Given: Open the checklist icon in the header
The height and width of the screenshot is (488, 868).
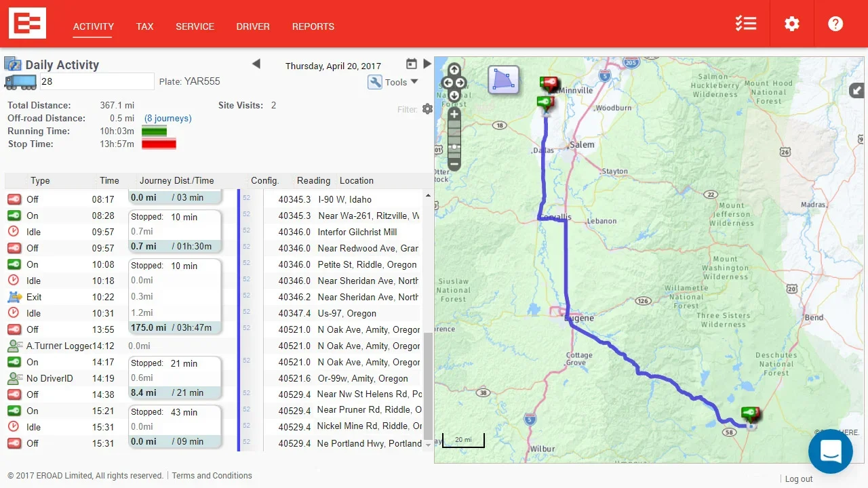Looking at the screenshot, I should tap(746, 24).
